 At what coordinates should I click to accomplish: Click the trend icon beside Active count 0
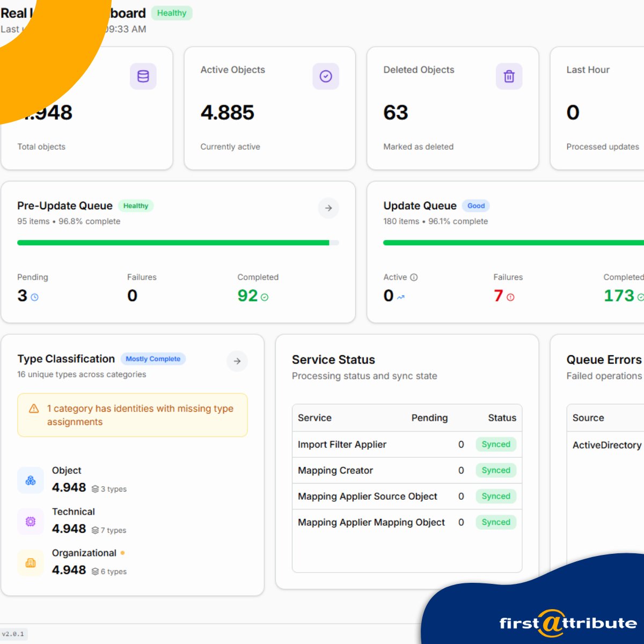coord(401,297)
